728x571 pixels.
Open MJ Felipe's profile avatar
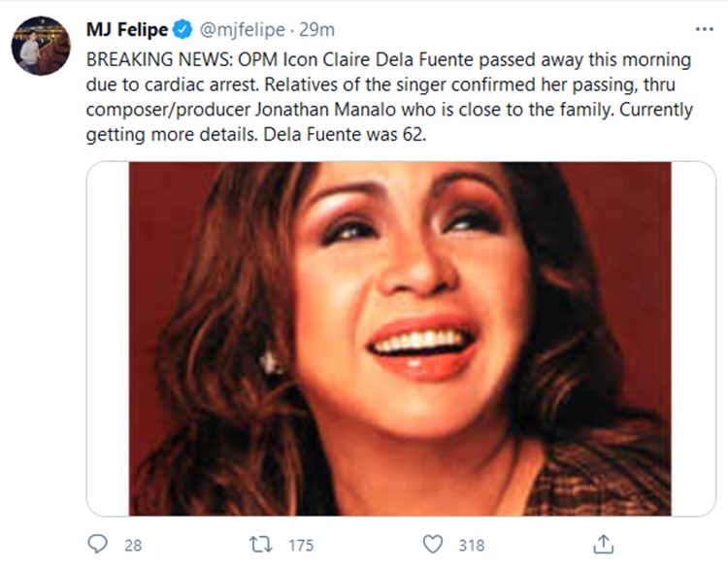click(x=41, y=46)
